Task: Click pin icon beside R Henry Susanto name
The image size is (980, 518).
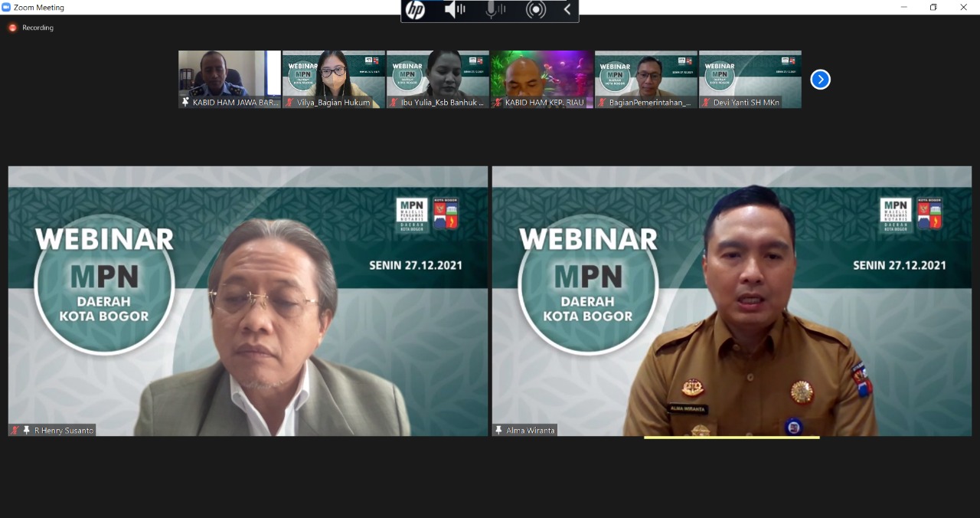Action: pyautogui.click(x=27, y=431)
